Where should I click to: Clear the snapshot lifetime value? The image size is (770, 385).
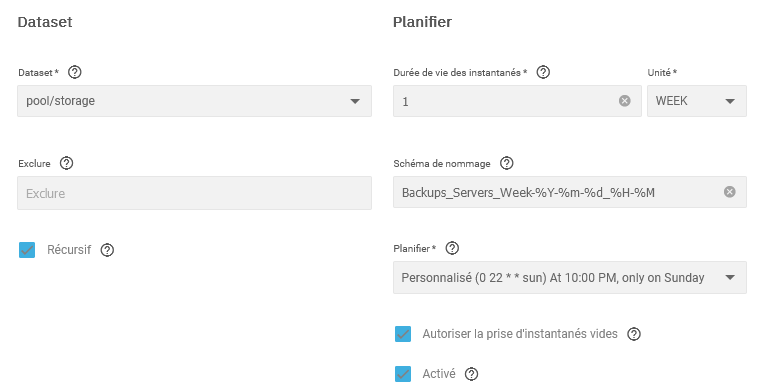coord(625,101)
